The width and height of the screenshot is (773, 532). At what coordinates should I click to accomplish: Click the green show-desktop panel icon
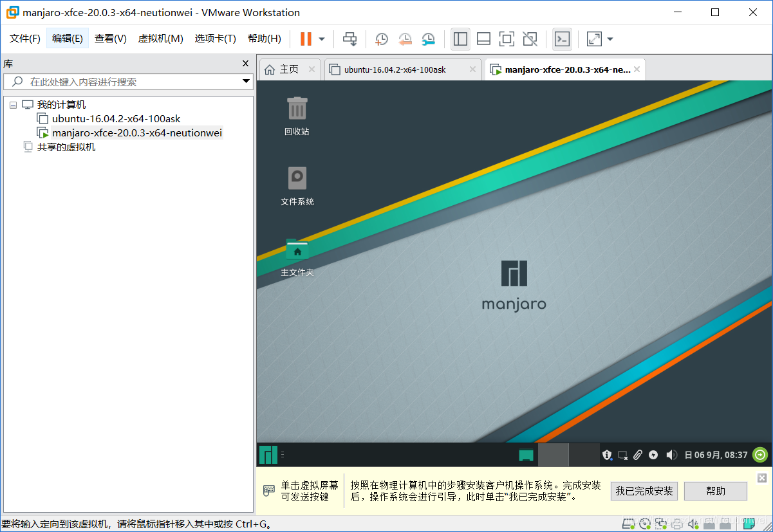[x=526, y=455]
